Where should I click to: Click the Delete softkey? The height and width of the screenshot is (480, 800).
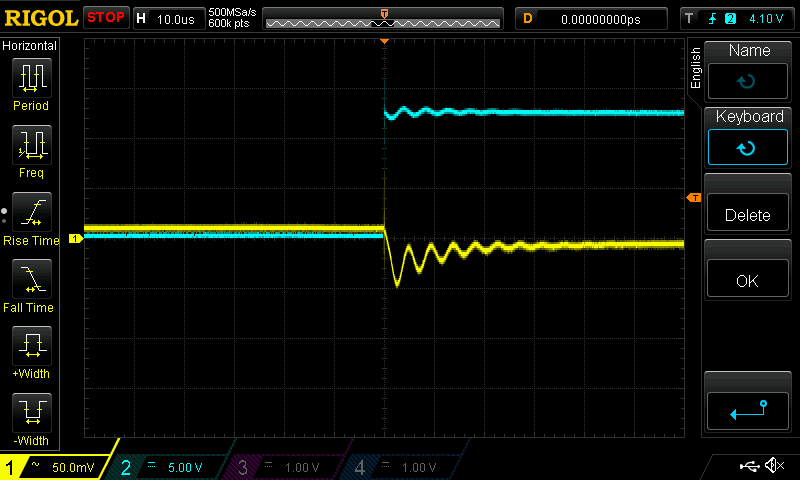click(x=747, y=212)
